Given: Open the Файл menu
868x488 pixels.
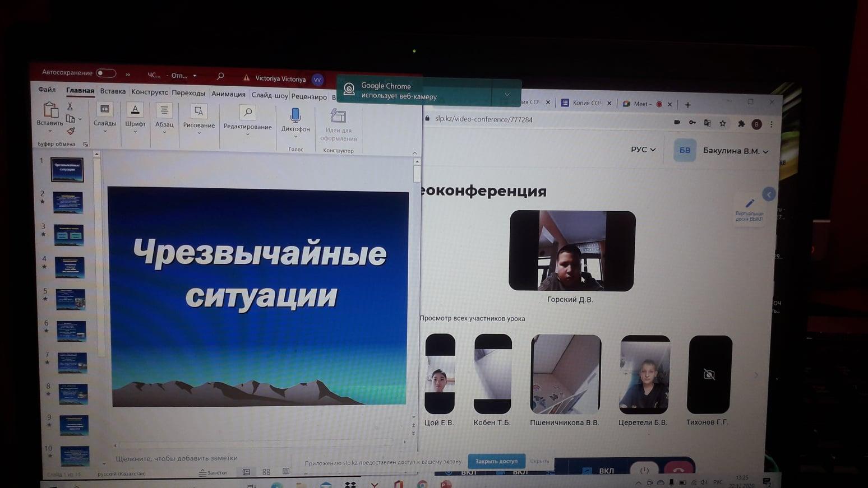Looking at the screenshot, I should [x=47, y=90].
